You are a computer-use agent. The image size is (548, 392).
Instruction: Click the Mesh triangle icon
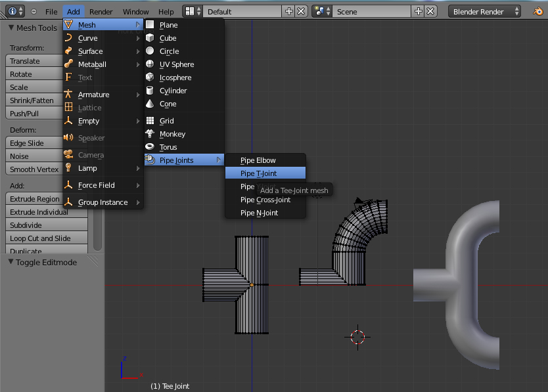tap(68, 24)
